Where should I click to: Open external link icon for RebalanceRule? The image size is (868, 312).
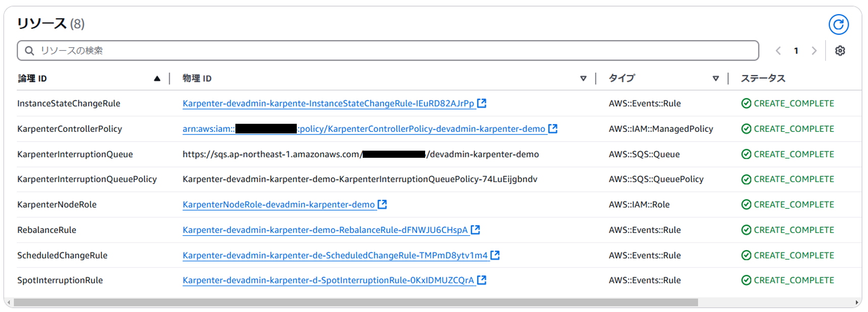coord(475,229)
